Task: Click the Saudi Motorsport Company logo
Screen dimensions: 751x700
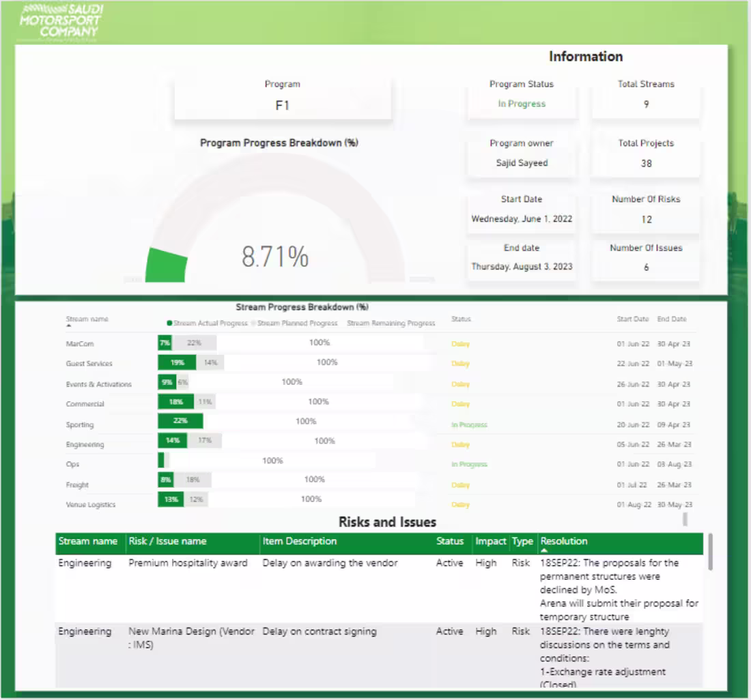Action: tap(61, 22)
